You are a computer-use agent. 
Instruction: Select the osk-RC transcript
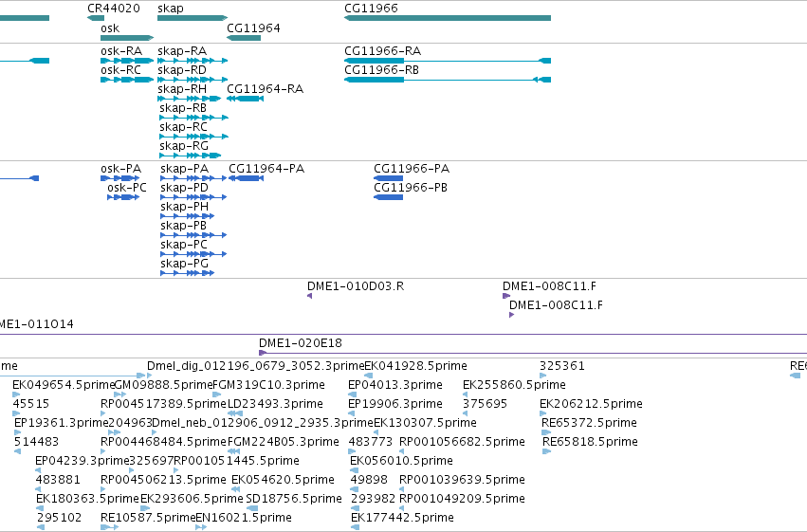point(127,80)
